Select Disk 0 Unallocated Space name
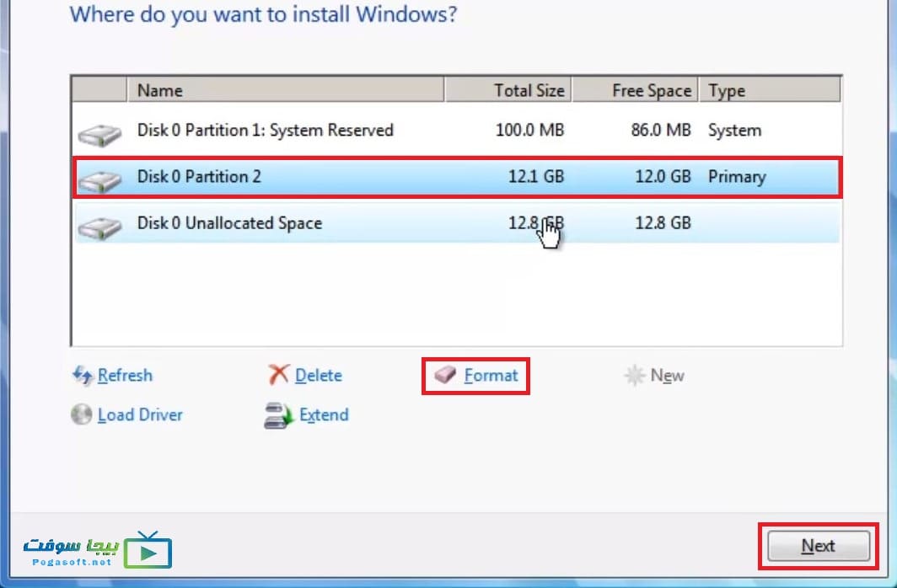This screenshot has height=588, width=897. [229, 223]
